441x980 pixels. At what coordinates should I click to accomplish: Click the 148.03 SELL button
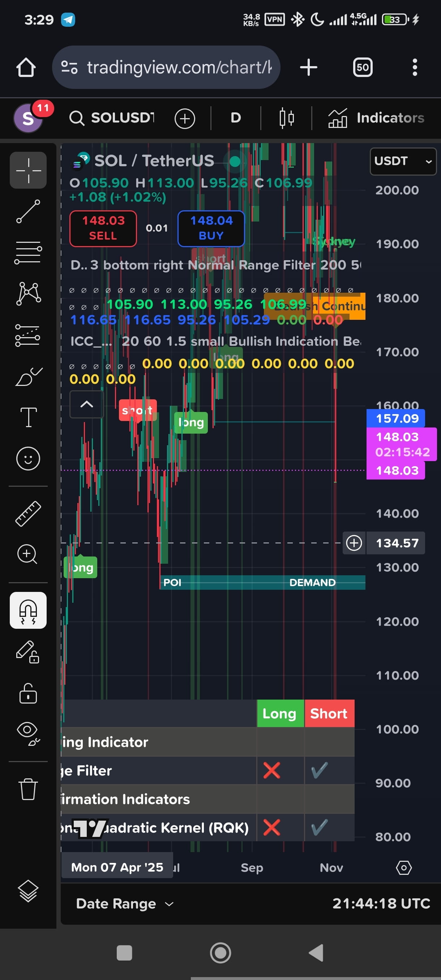click(x=103, y=228)
